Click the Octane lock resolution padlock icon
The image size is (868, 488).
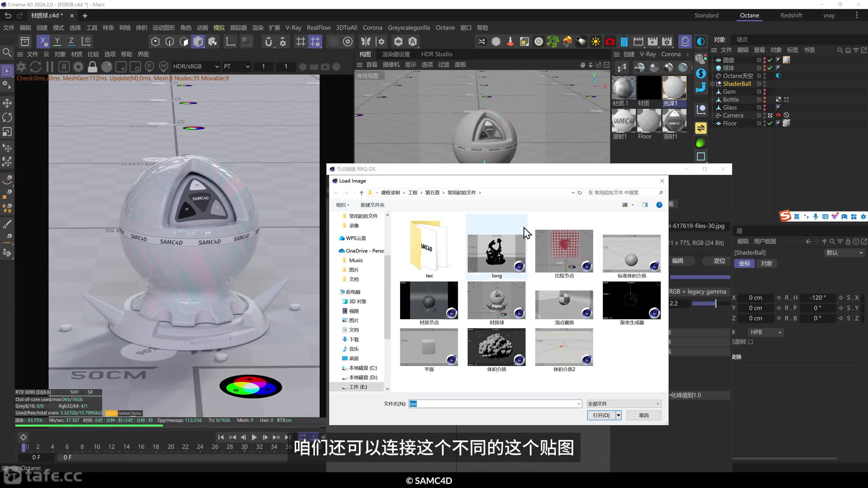(x=92, y=66)
